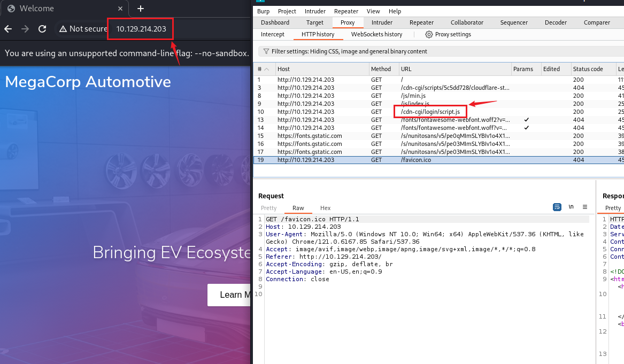Click the Learn More button on webpage
Screen dimensions: 624x364
229,295
